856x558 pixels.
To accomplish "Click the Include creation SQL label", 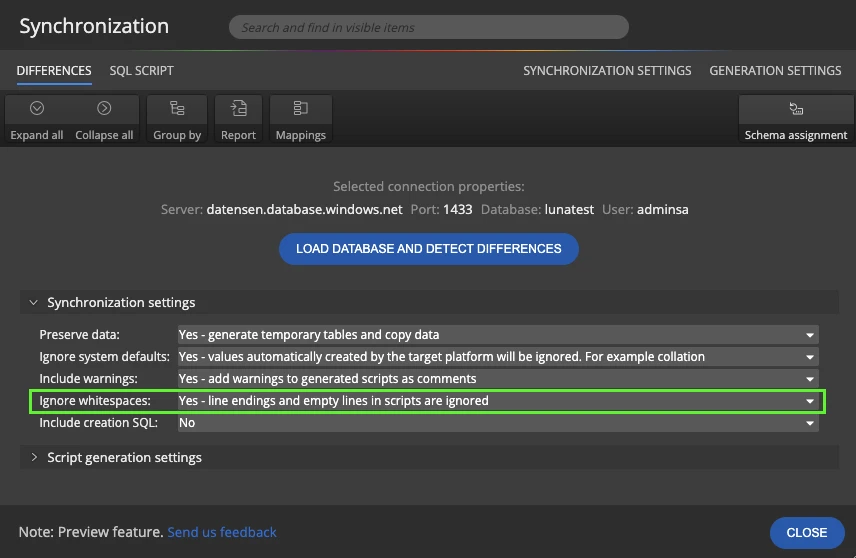I will (98, 423).
